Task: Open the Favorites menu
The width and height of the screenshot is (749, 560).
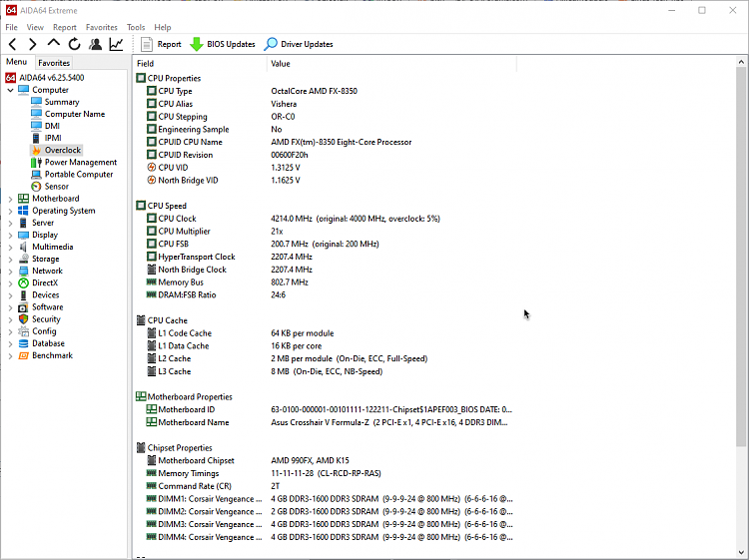Action: coord(101,27)
